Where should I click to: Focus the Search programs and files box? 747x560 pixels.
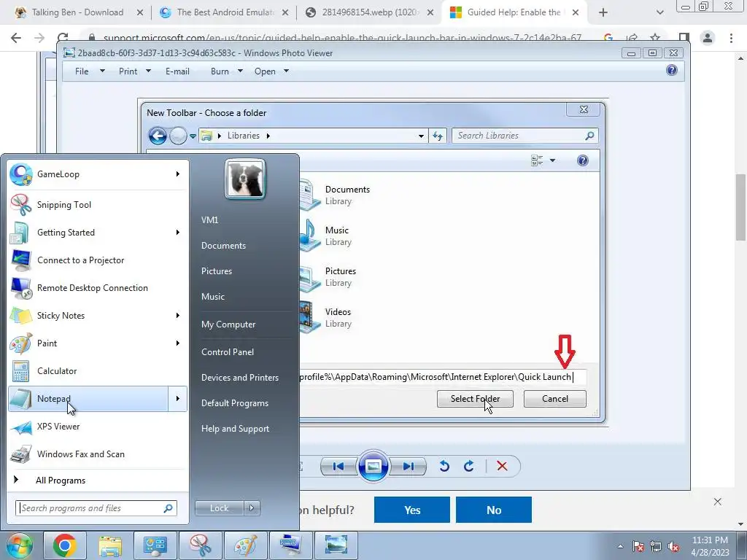pos(96,508)
